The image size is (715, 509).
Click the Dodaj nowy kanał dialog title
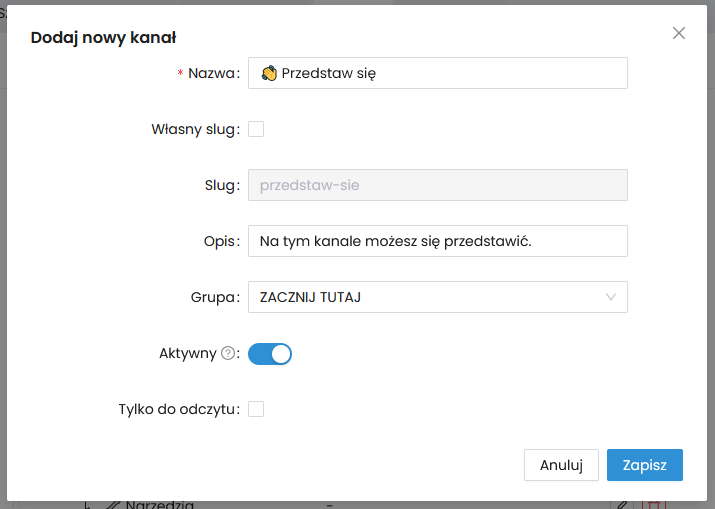point(104,38)
